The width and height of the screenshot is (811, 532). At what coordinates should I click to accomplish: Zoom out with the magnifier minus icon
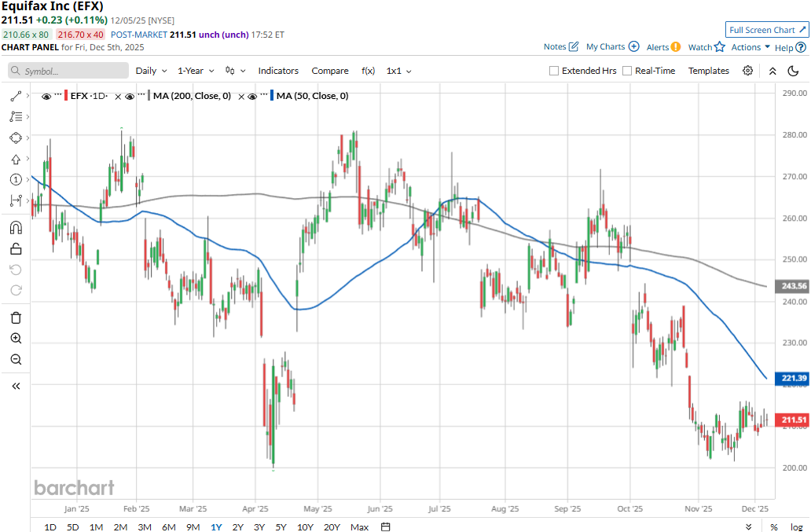click(16, 360)
